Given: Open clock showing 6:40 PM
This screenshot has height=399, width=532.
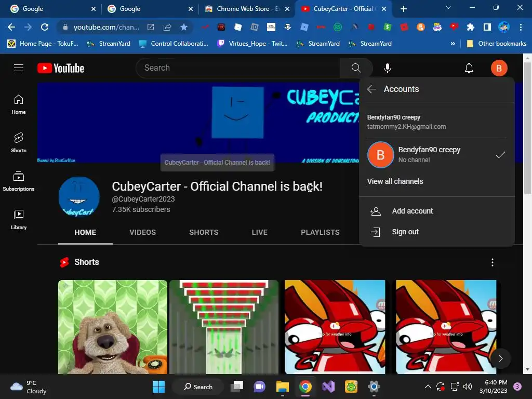Looking at the screenshot, I should click(x=494, y=387).
